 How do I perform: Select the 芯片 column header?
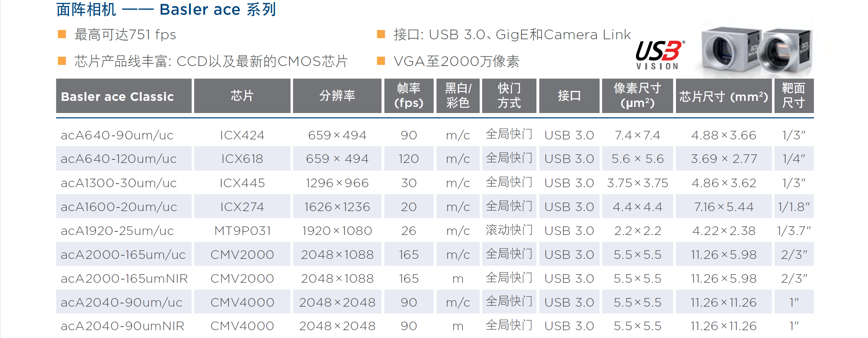242,96
